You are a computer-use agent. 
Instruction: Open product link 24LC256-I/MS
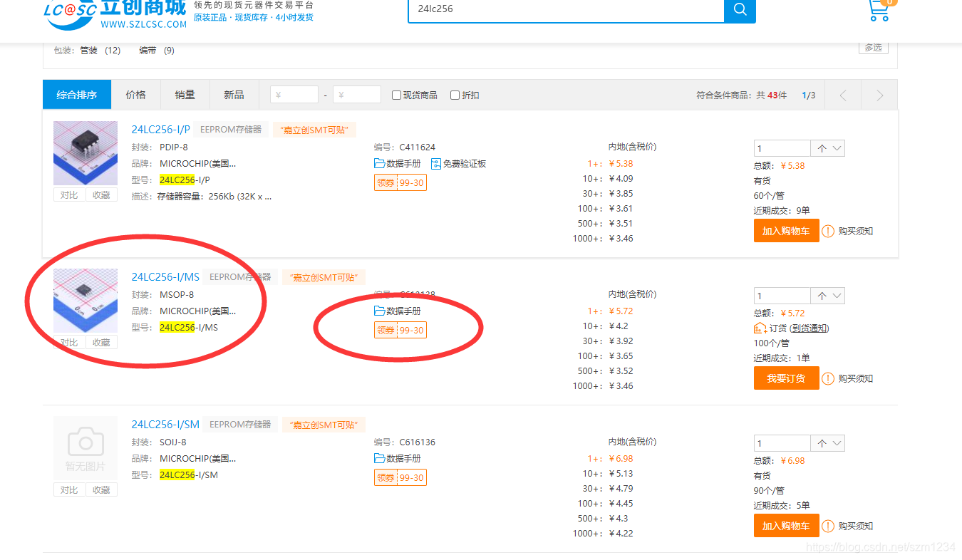(165, 277)
